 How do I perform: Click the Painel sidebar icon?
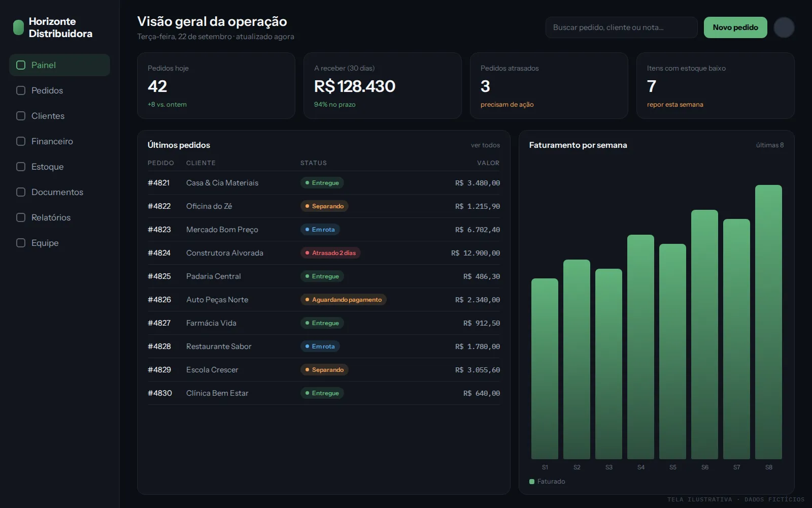coord(21,65)
